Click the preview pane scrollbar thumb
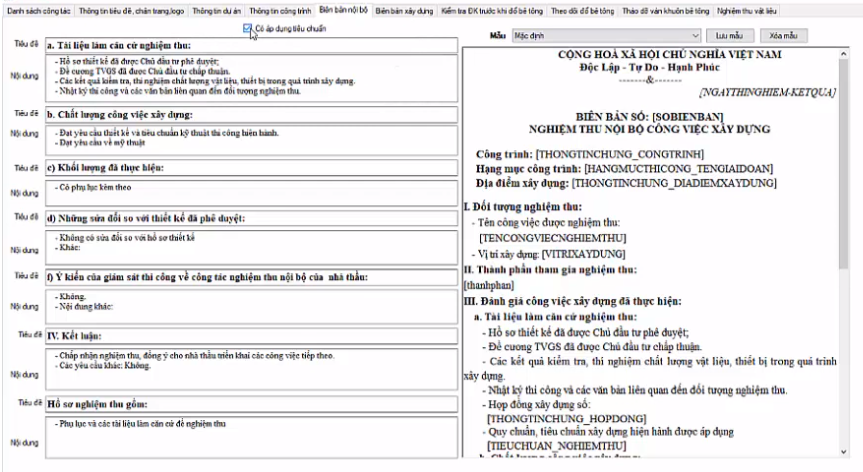Screen dimensions: 863x472 [843, 163]
